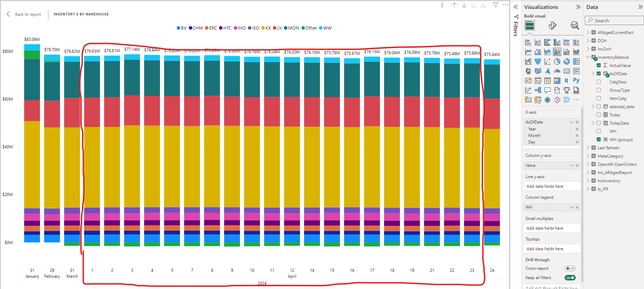Toggle the Cross-report drill through switch
This screenshot has height=289, width=644.
click(x=570, y=268)
